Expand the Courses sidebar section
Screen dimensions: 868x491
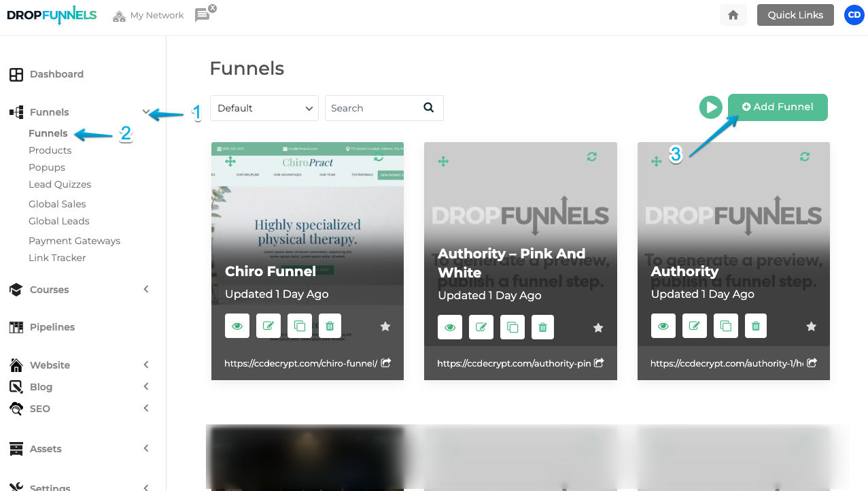145,289
